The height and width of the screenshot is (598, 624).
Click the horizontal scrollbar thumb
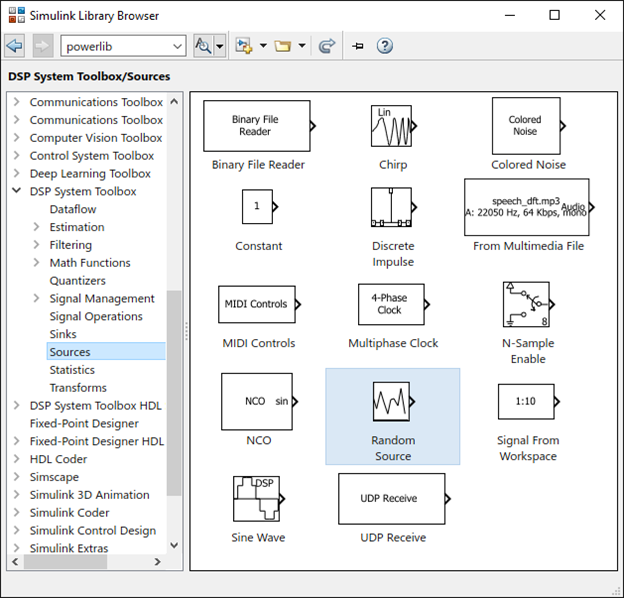[65, 562]
